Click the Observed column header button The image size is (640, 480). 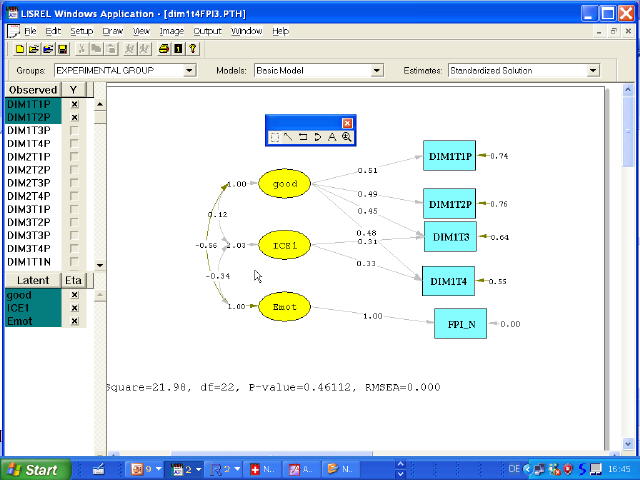(32, 90)
